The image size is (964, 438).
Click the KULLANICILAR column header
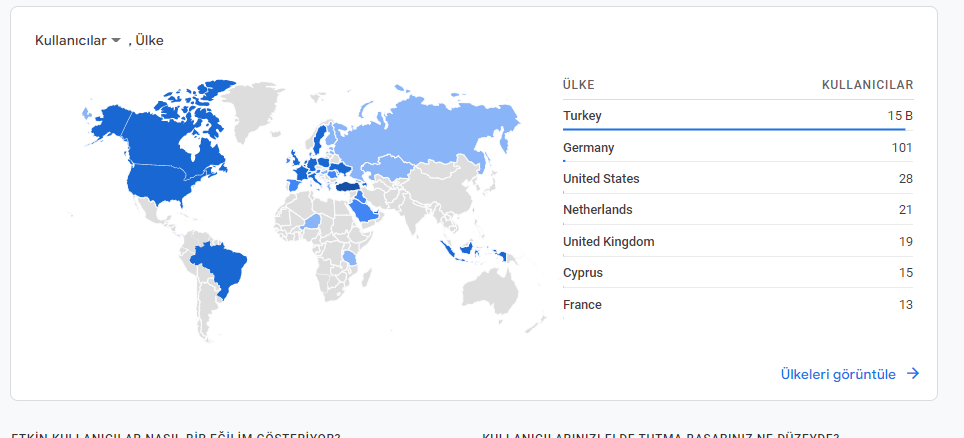[867, 85]
